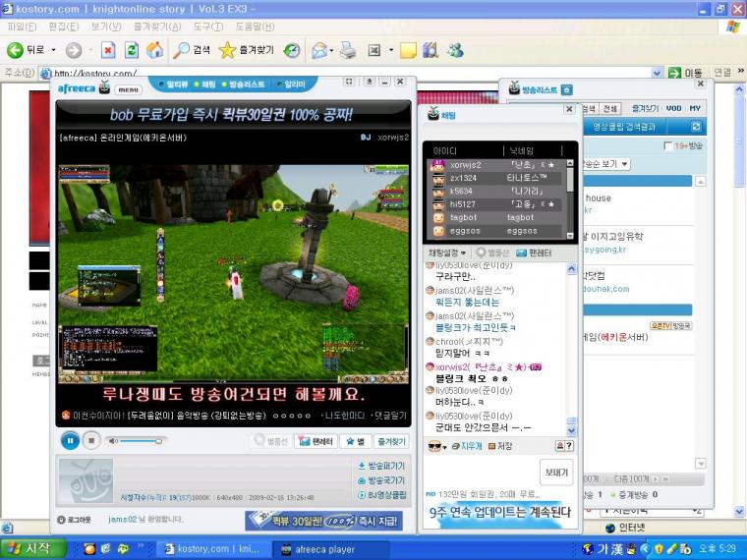Click the chat help question mark icon
This screenshot has height=560, width=747.
pos(569,446)
